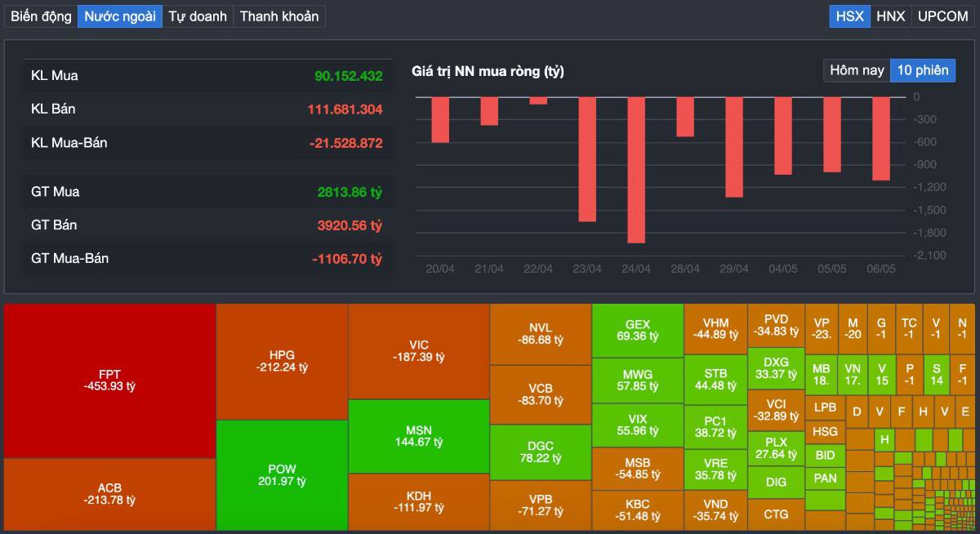The image size is (980, 534).
Task: Select the MSB tile -54.85 tỷ
Action: 638,468
